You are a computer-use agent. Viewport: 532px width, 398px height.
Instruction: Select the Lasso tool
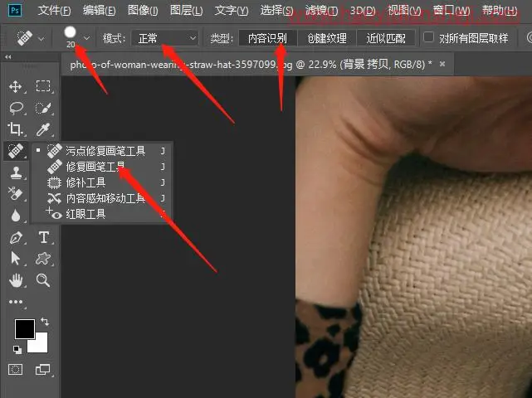coord(16,108)
